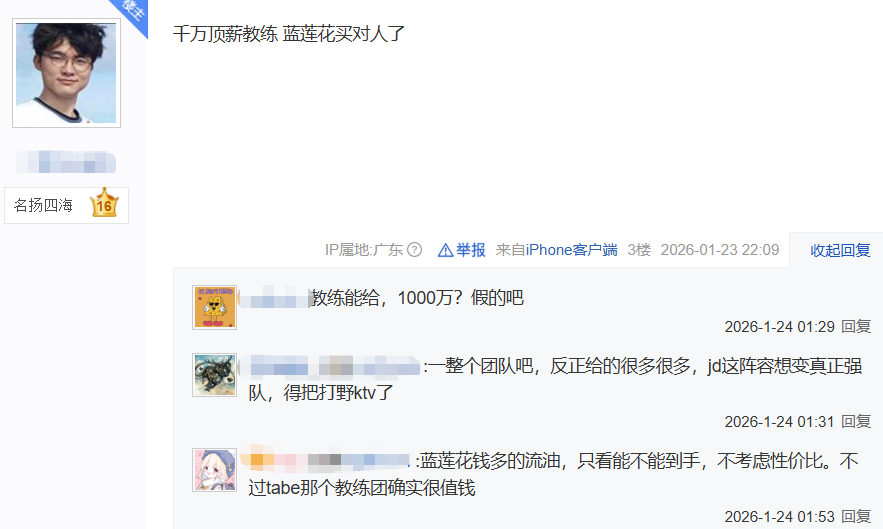This screenshot has height=529, width=883.
Task: Open the dark creature avatar of second replier
Action: pos(215,375)
